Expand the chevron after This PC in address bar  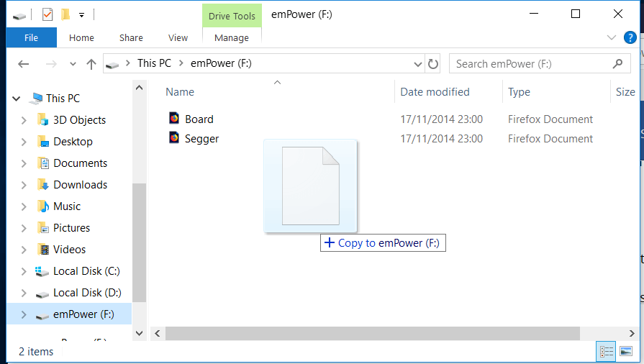pyautogui.click(x=181, y=63)
